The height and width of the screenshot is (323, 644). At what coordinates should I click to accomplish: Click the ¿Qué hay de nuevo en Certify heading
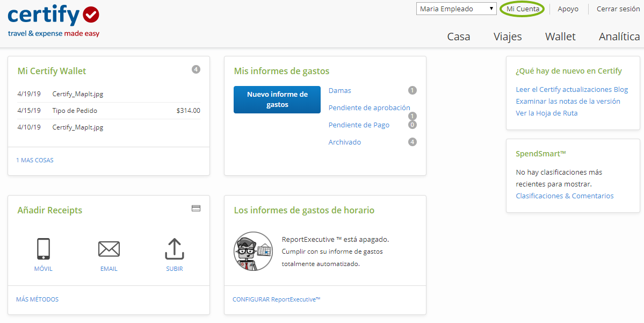(x=569, y=71)
